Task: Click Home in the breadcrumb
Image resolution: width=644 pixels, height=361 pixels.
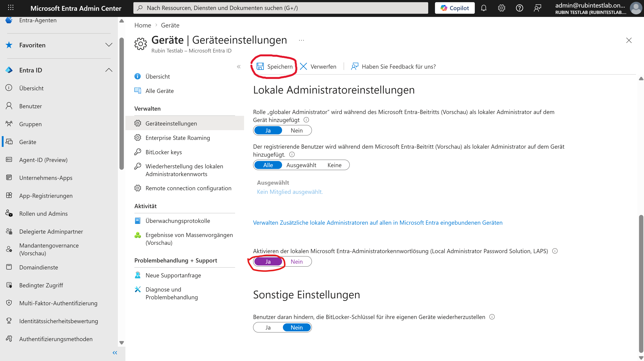Action: (x=143, y=25)
